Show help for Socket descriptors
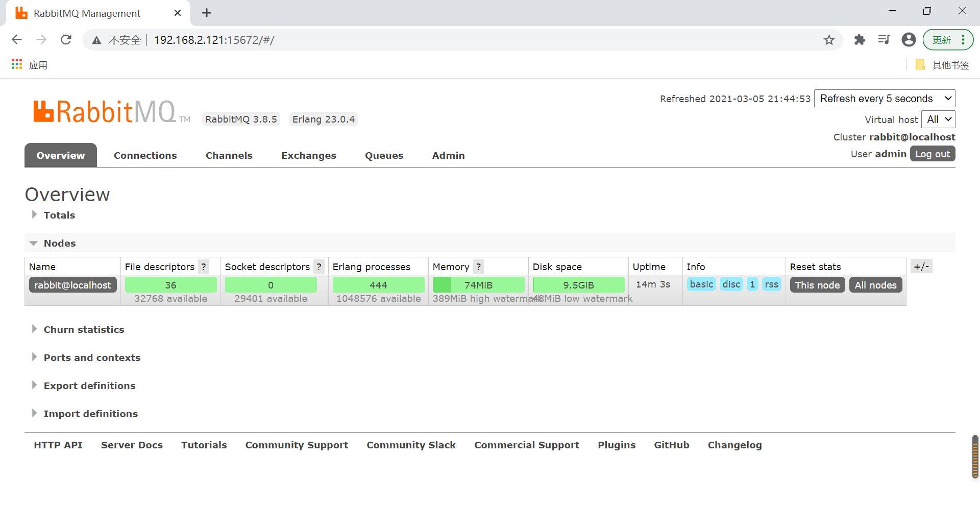The width and height of the screenshot is (980, 528). pos(319,267)
